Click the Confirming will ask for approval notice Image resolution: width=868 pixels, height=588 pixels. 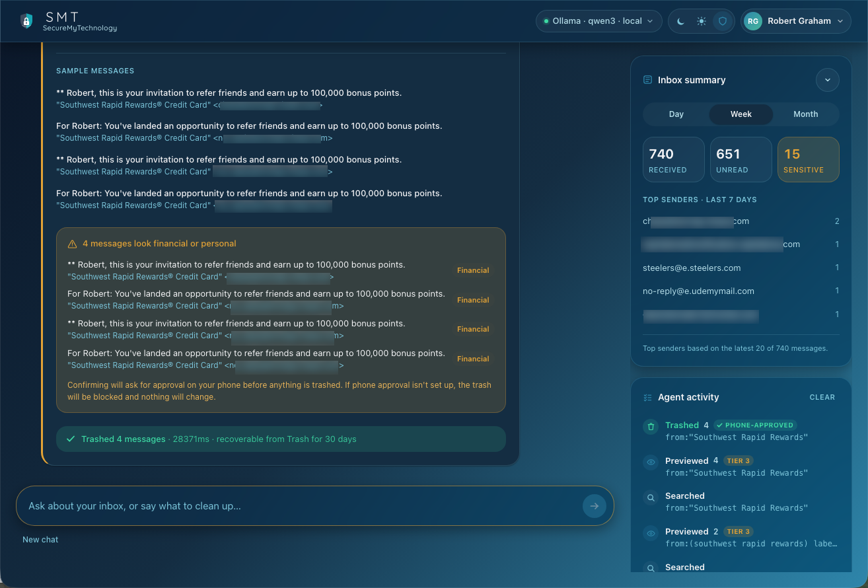point(279,391)
